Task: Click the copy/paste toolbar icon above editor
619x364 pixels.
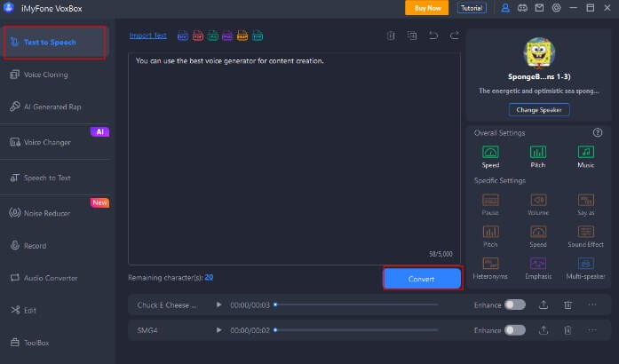Action: 412,36
